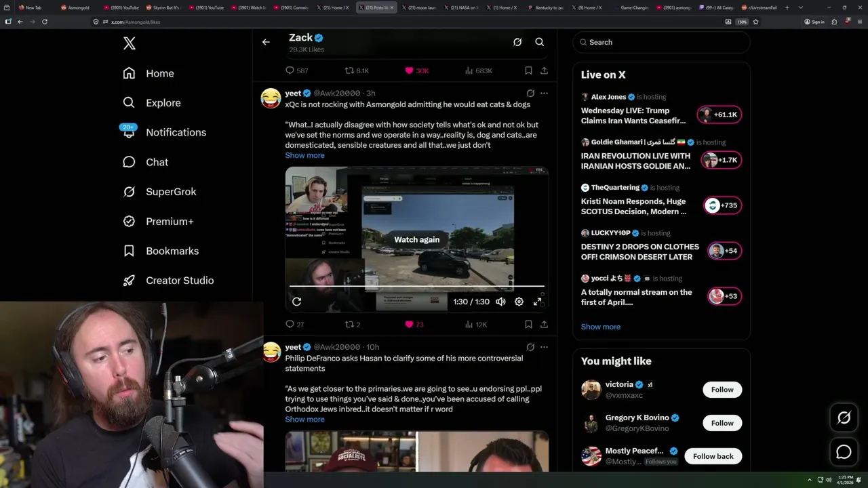
Task: Open the more options menu on the xQc post
Action: 544,94
